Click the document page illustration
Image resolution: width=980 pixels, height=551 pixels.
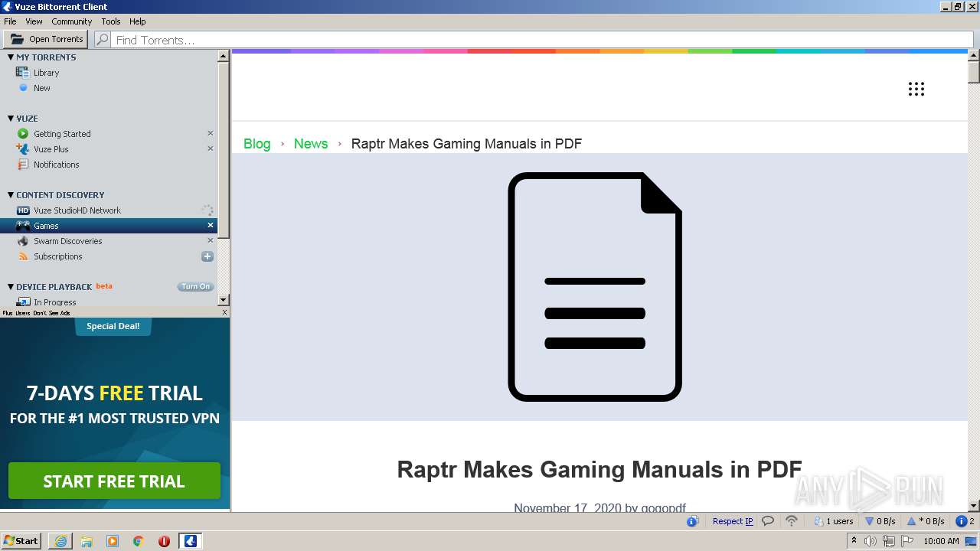(595, 286)
